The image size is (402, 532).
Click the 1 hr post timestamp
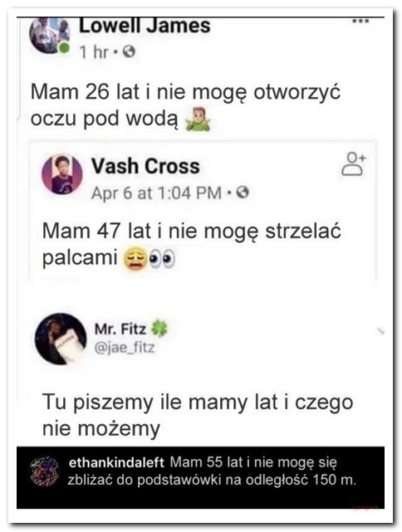coord(94,52)
